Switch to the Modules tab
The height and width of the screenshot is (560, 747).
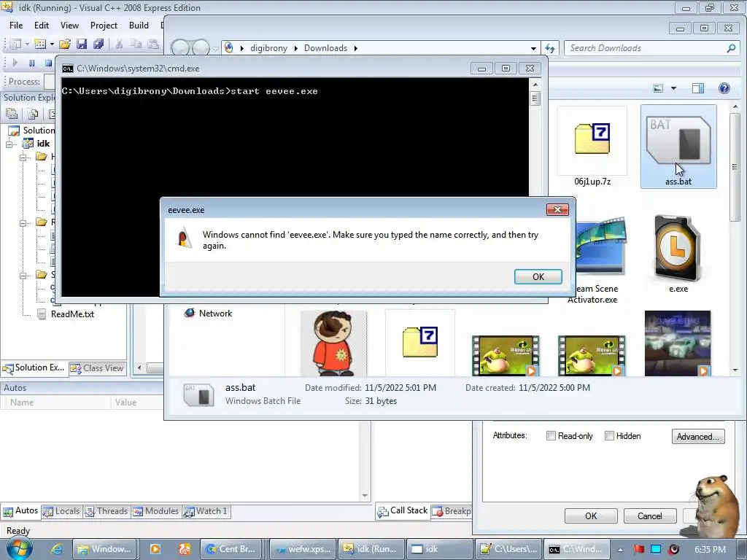pos(156,511)
